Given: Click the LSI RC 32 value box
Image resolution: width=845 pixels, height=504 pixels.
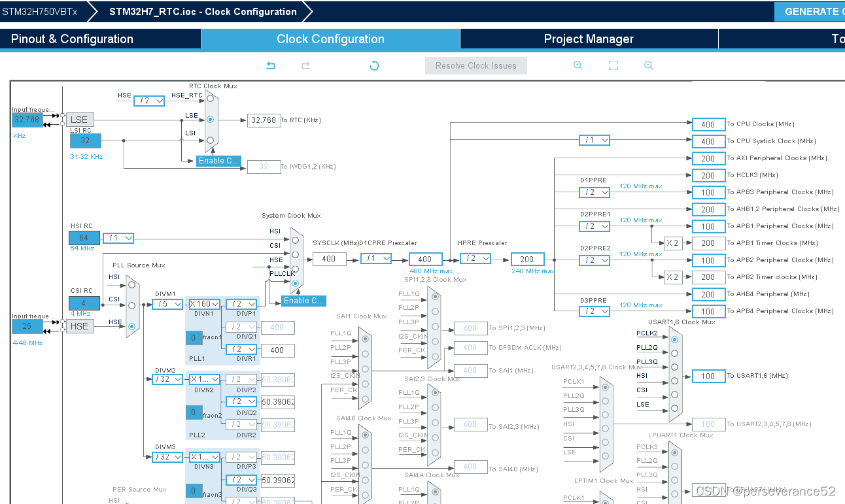Looking at the screenshot, I should coord(85,141).
